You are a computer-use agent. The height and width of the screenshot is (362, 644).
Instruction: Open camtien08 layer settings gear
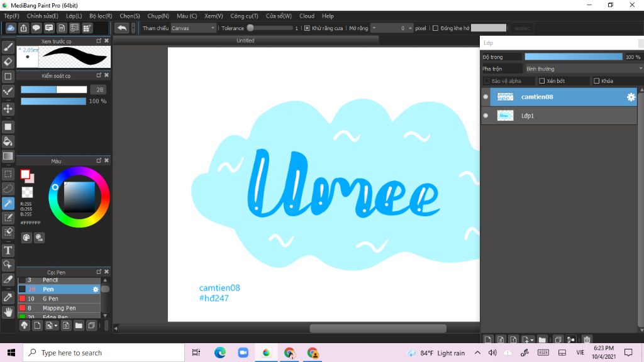coord(631,97)
